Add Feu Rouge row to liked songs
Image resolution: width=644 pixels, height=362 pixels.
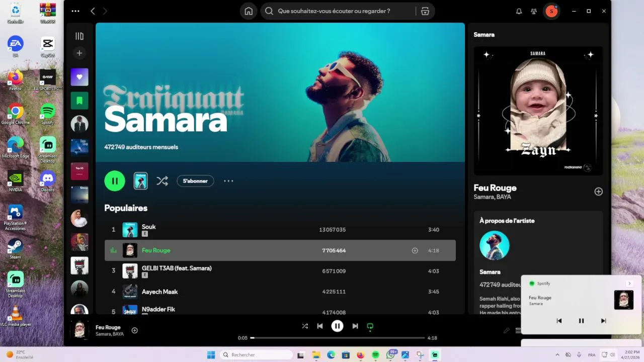click(415, 250)
